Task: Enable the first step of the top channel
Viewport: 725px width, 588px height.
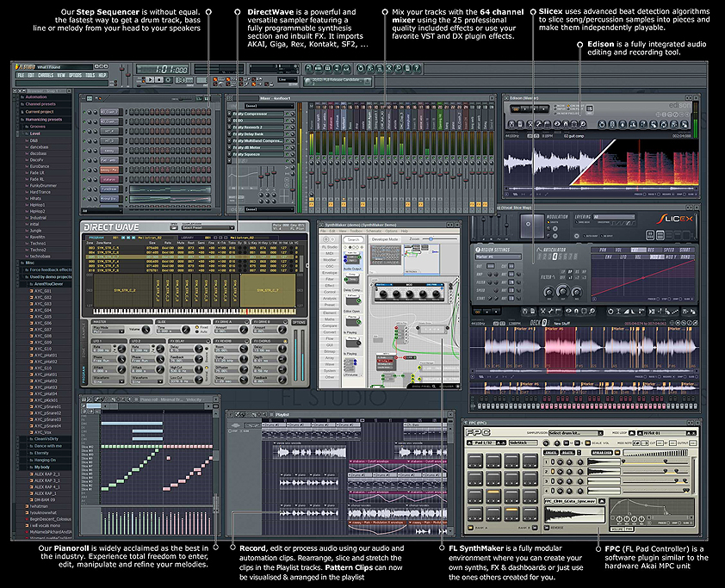Action: point(130,112)
